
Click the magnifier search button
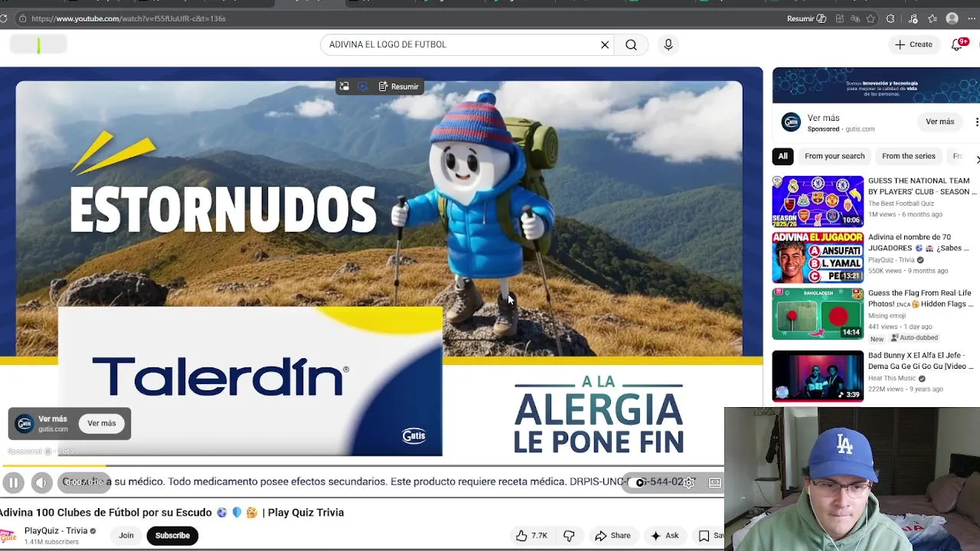point(631,44)
